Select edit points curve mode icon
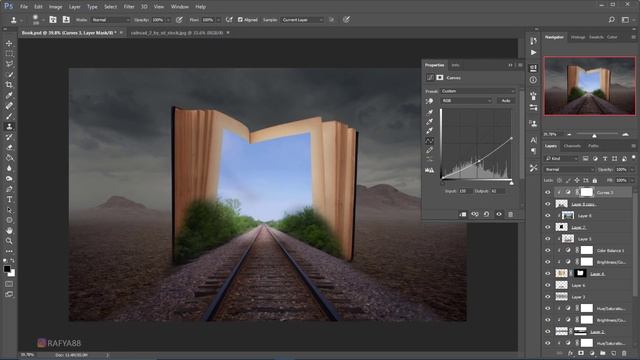Viewport: 640px width, 360px height. pos(429,141)
